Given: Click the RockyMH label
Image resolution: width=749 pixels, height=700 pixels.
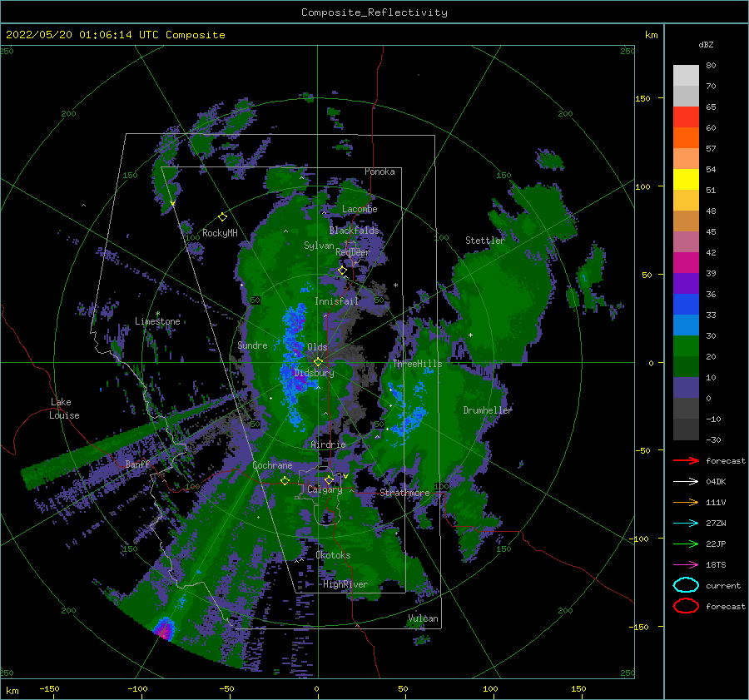Looking at the screenshot, I should click(x=220, y=233).
